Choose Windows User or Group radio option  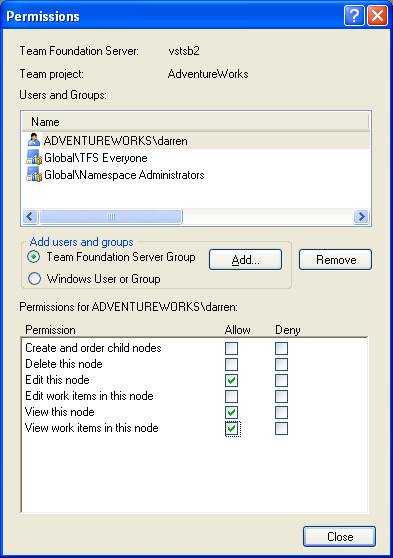pos(35,279)
